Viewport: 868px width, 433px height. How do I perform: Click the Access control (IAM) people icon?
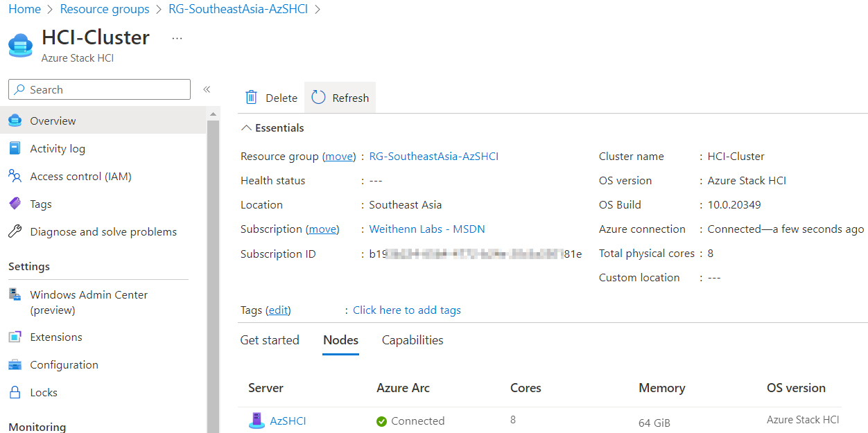15,176
